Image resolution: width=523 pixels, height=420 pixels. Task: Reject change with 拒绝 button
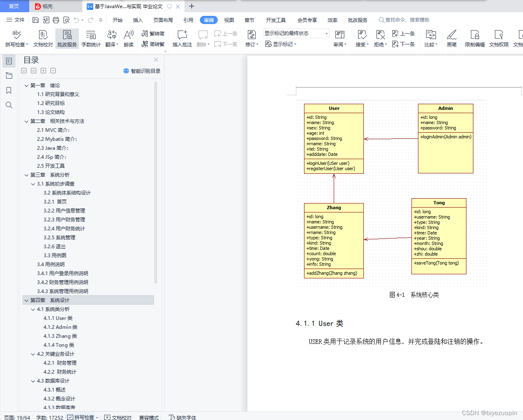pyautogui.click(x=381, y=38)
